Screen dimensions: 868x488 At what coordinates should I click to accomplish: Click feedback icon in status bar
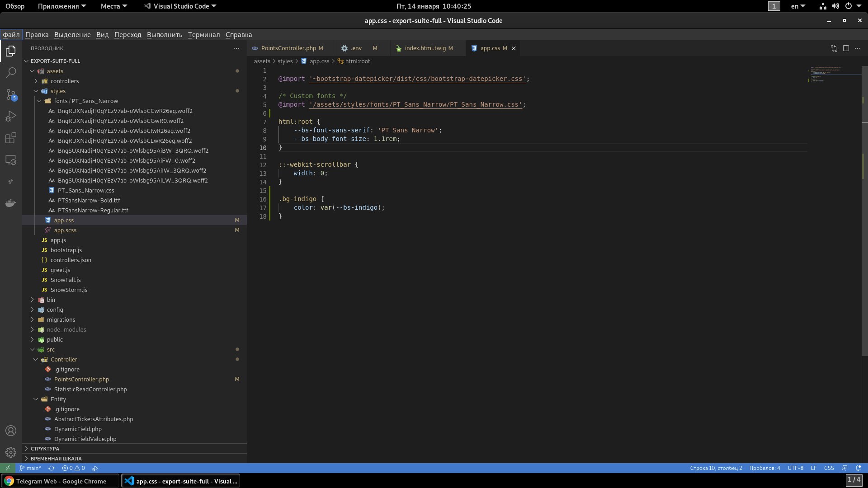point(844,468)
